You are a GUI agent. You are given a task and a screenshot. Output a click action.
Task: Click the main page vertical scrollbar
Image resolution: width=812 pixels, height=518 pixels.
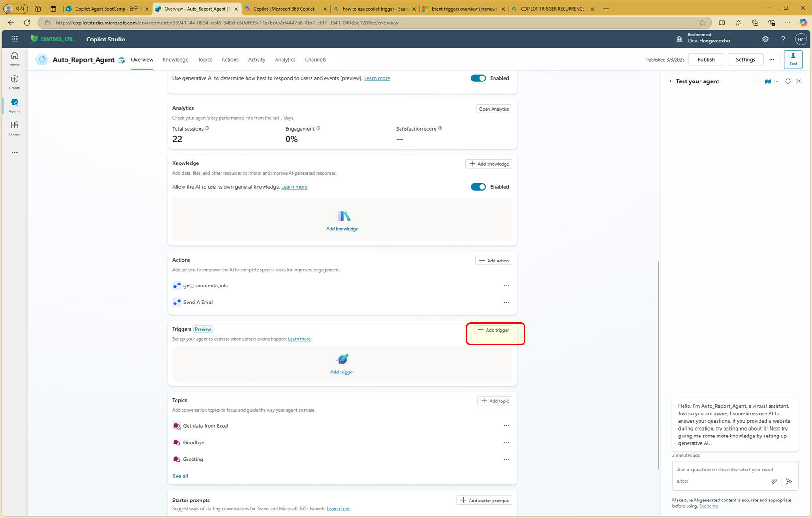coord(658,365)
